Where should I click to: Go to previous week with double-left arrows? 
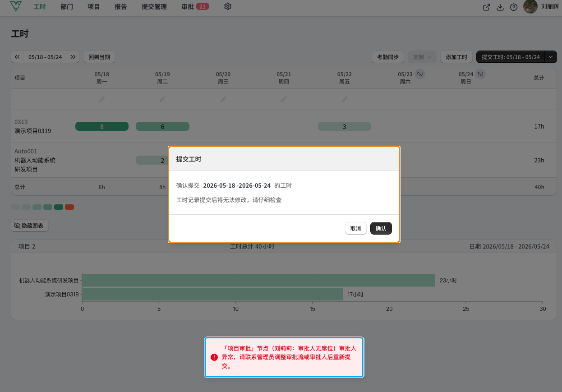pos(17,57)
